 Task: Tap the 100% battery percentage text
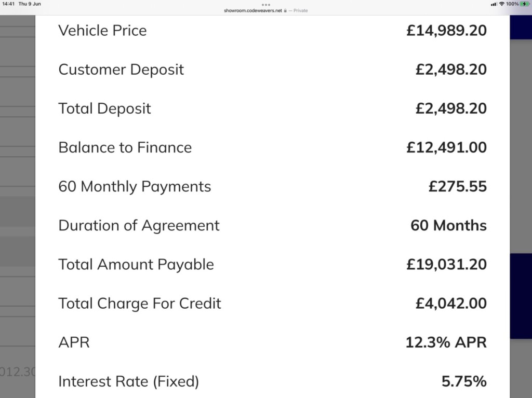tap(512, 4)
